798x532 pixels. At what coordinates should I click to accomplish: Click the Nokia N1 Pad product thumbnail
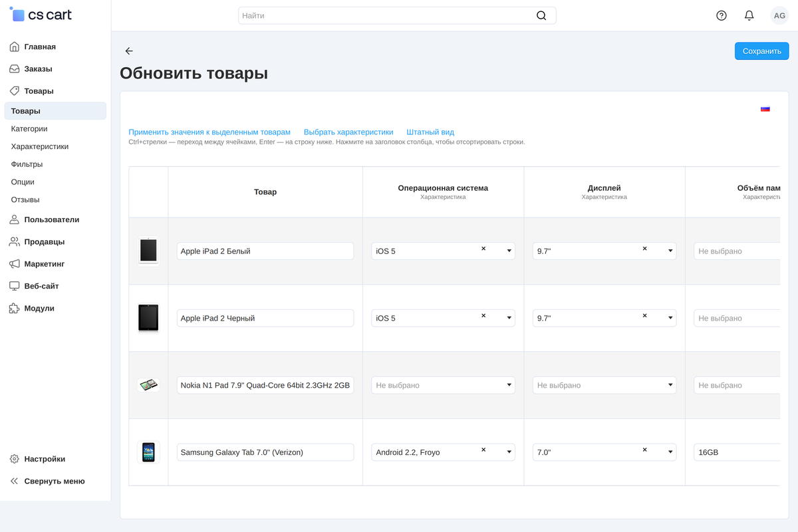click(x=148, y=385)
